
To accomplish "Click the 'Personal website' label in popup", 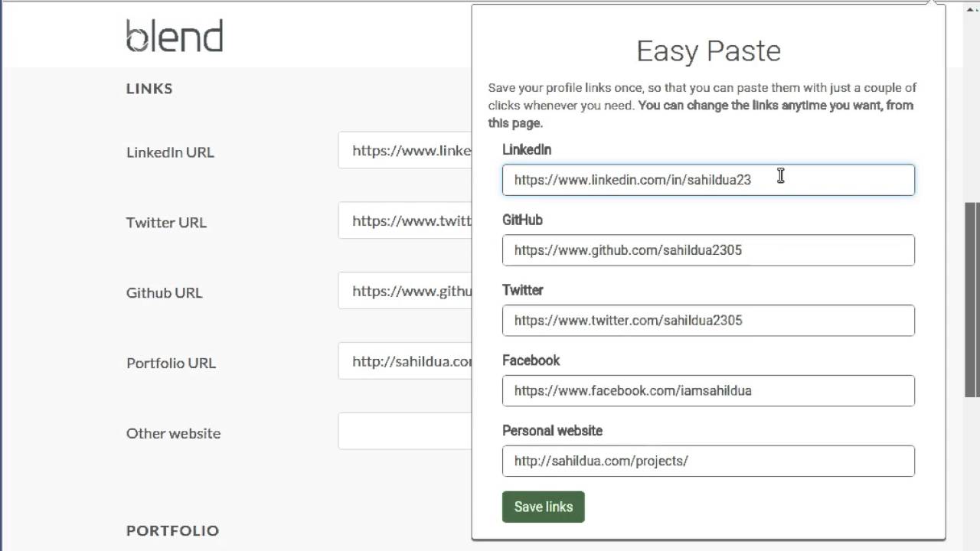I will click(x=552, y=431).
